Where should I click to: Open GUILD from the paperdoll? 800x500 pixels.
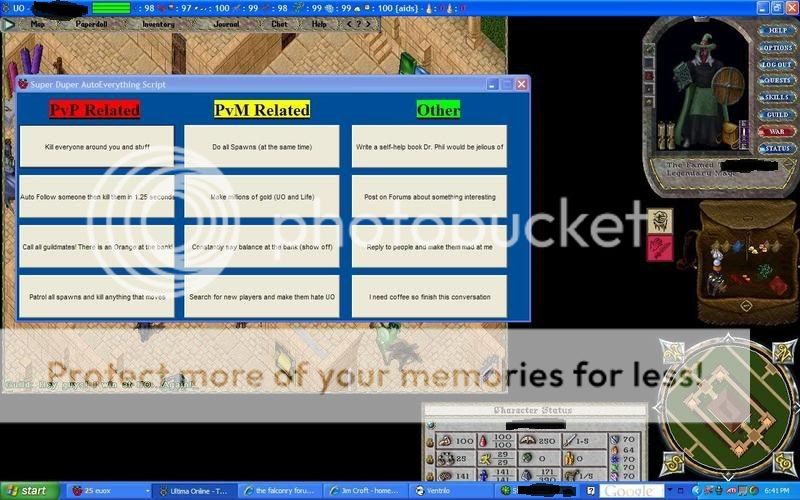[x=777, y=114]
